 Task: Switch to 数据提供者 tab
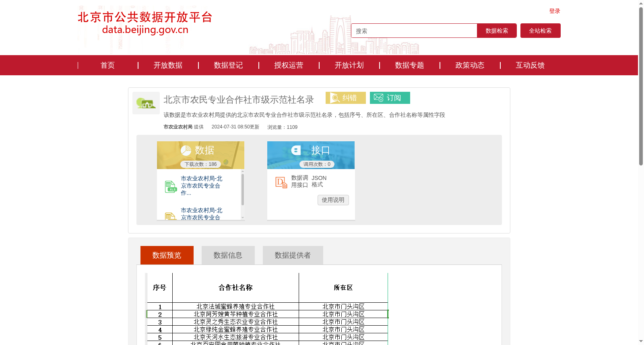click(x=293, y=255)
